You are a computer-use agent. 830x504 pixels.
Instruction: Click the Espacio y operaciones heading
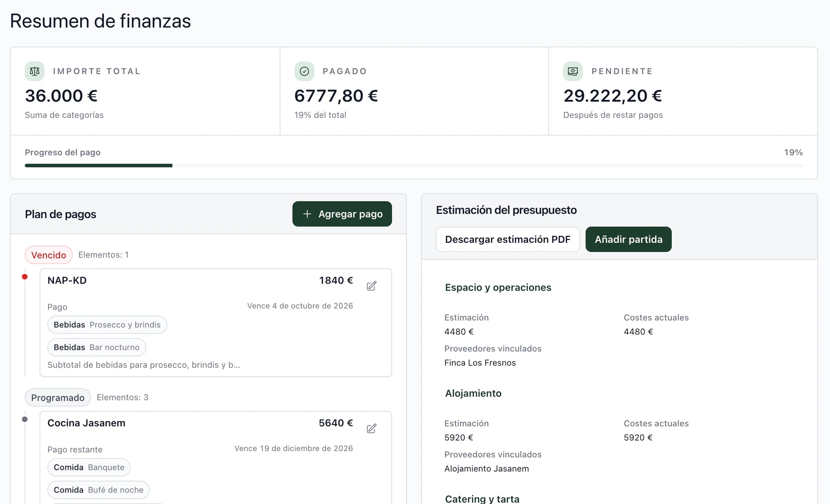pyautogui.click(x=498, y=287)
